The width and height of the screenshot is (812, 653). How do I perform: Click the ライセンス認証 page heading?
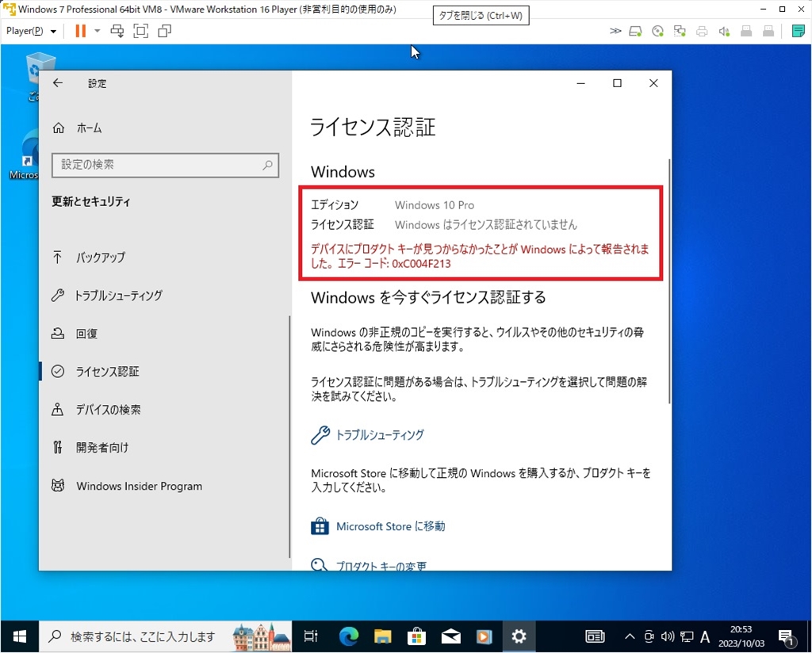373,128
